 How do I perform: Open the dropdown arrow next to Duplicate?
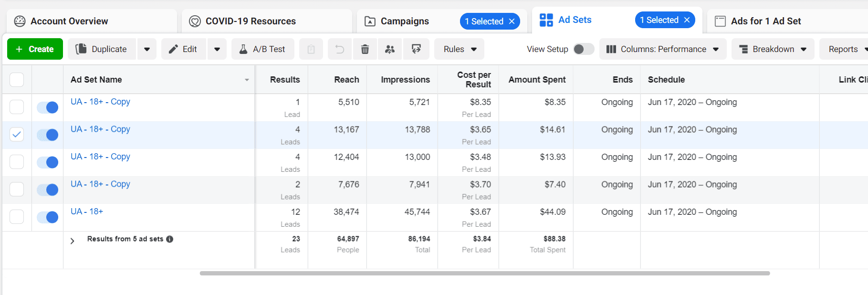pos(147,49)
